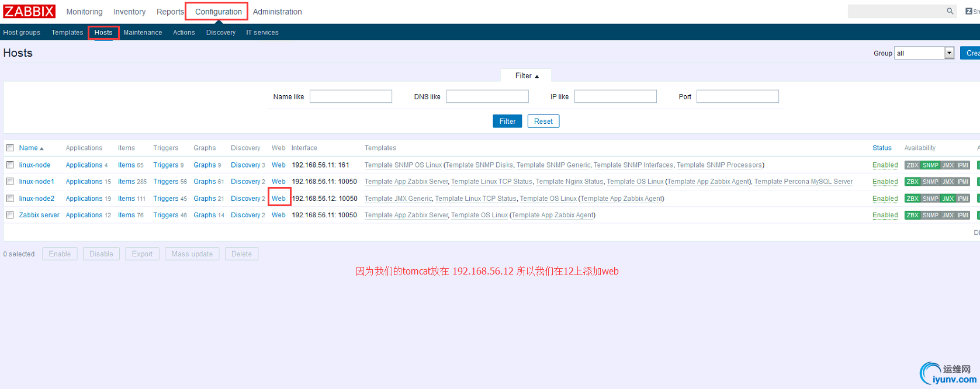
Task: Open Web scenarios for linux-node
Action: coord(278,165)
